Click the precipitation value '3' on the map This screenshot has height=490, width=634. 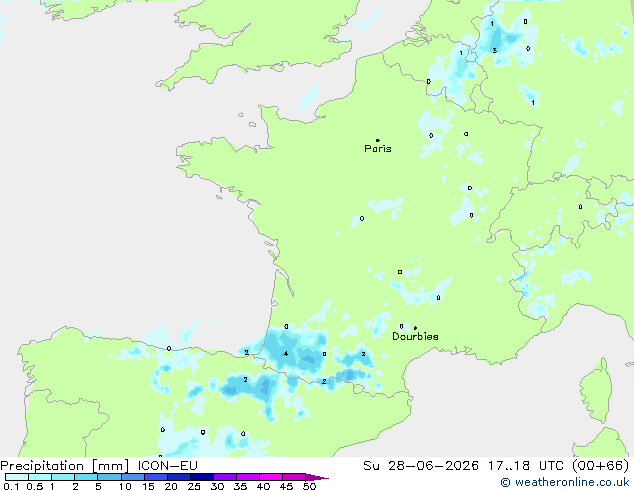[x=495, y=51]
